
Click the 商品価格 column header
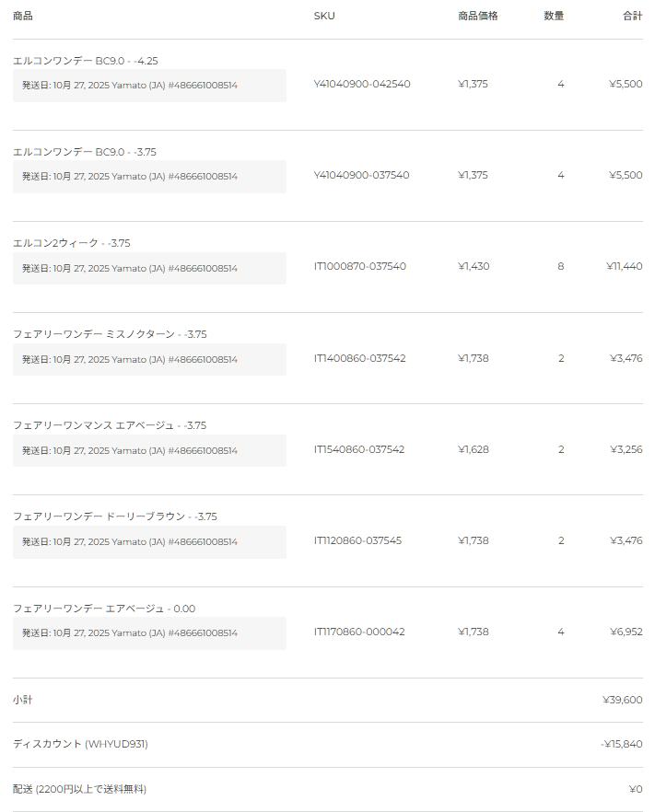tap(477, 16)
